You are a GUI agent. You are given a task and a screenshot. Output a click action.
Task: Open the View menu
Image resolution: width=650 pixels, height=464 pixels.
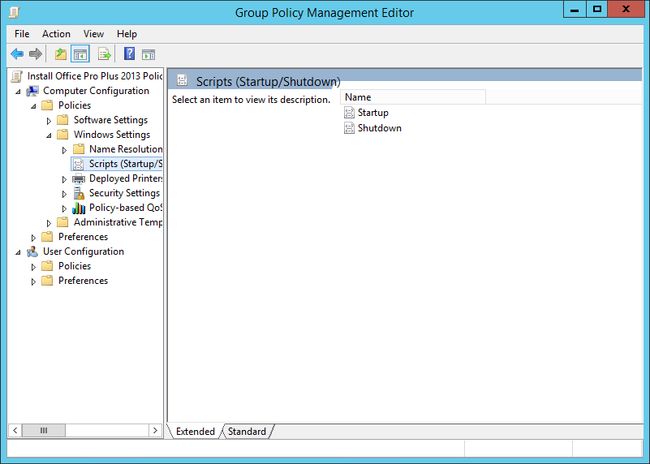tap(93, 34)
